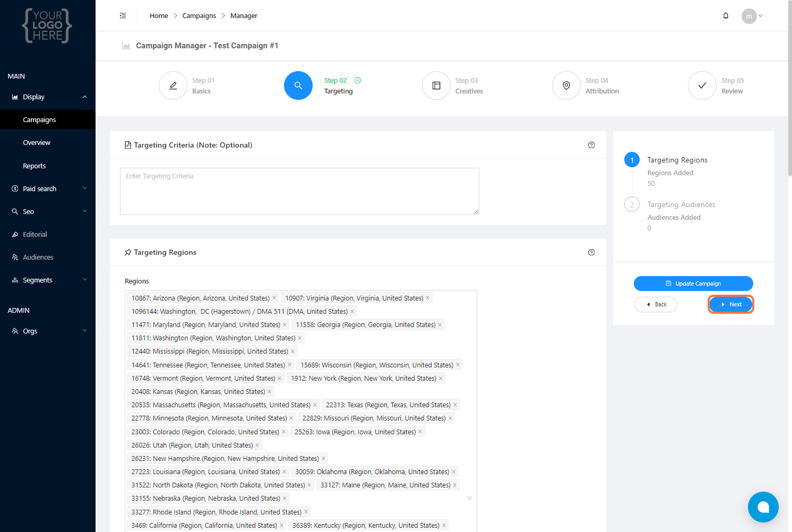This screenshot has height=532, width=792.
Task: Remove the Wisconsin region tag
Action: pos(458,365)
